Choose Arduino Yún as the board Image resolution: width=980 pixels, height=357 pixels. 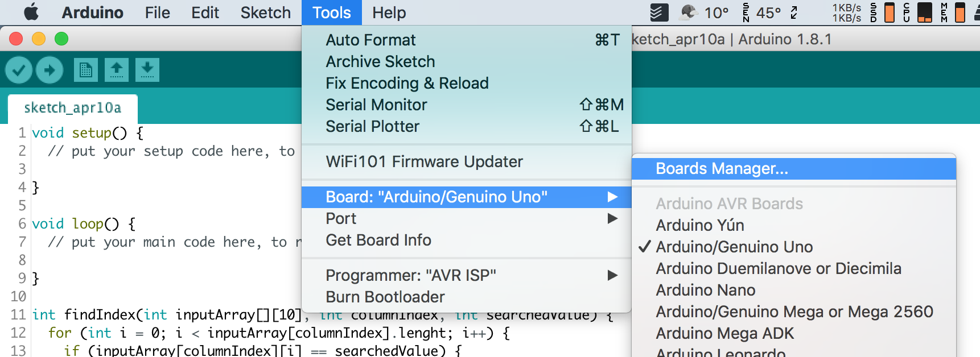[700, 225]
